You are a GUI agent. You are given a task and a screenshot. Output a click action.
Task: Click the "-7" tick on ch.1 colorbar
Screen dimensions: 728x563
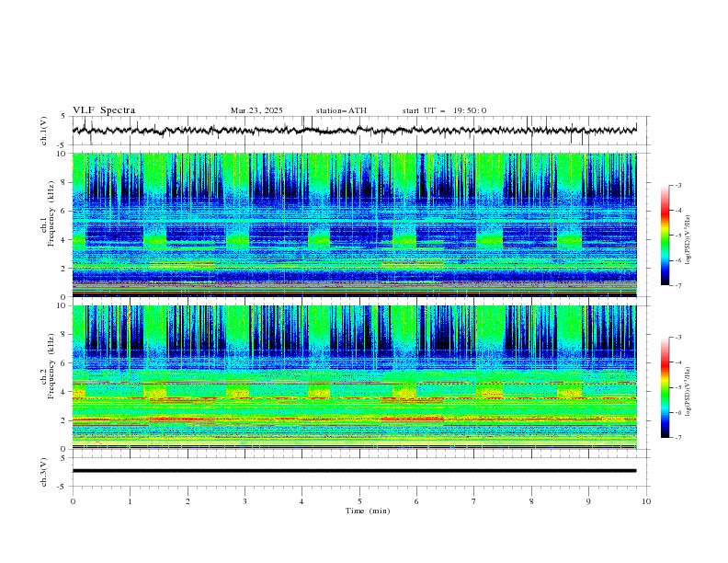(x=678, y=286)
